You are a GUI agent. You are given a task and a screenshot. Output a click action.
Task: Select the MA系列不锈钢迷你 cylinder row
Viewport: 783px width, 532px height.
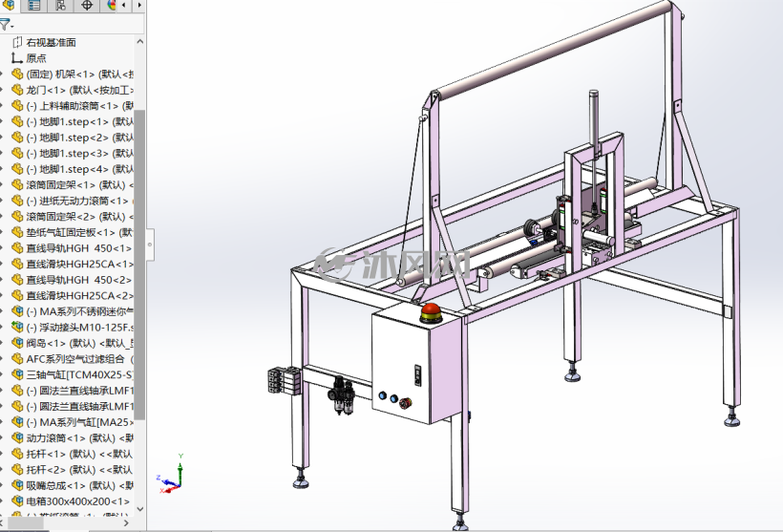(x=73, y=311)
